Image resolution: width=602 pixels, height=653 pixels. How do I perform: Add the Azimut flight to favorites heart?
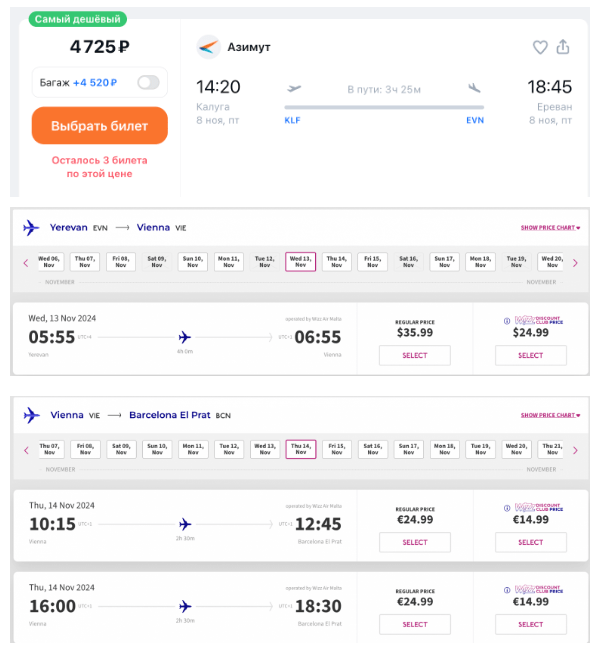(540, 47)
